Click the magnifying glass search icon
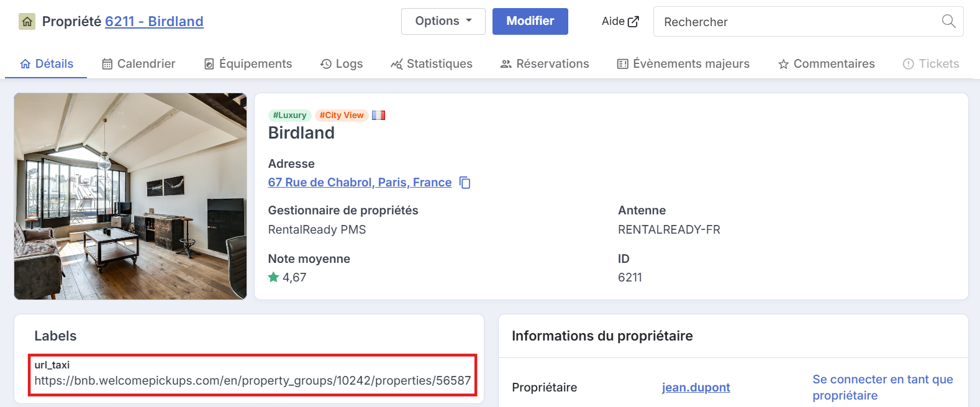This screenshot has width=980, height=407. pos(948,21)
